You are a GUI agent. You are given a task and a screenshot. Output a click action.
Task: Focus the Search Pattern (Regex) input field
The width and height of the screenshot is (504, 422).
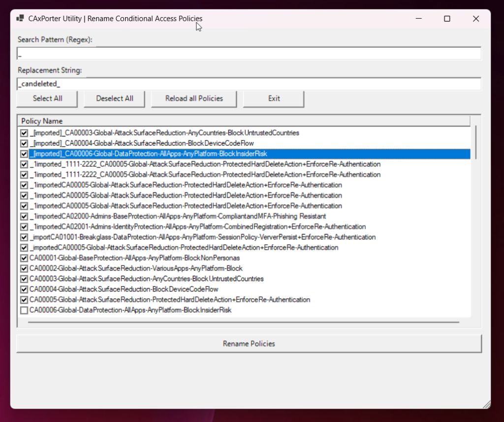coord(249,54)
